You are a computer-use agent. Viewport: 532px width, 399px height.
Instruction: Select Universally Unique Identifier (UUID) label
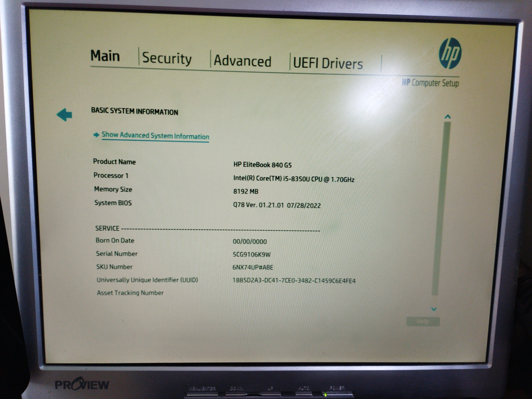click(147, 280)
